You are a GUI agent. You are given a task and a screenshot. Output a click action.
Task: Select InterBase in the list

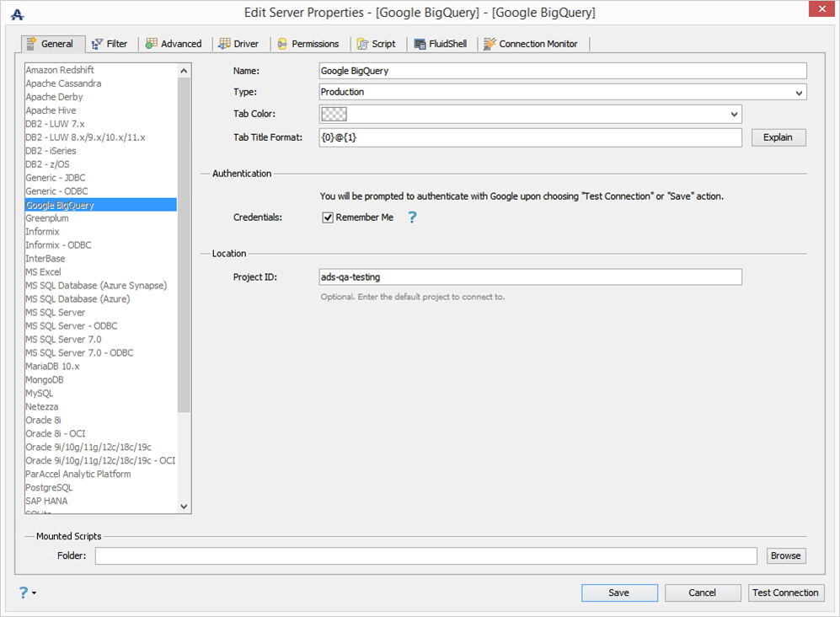[x=101, y=259]
